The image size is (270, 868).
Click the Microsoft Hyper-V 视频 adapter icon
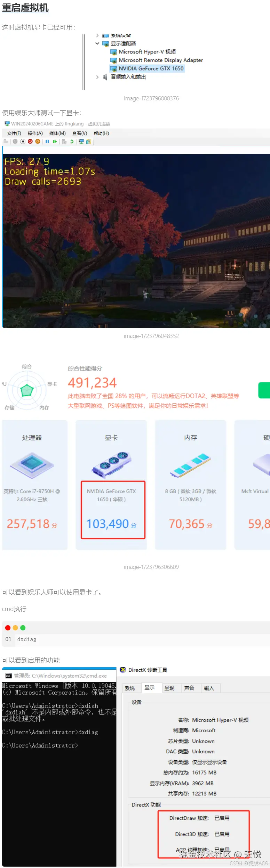[113, 52]
